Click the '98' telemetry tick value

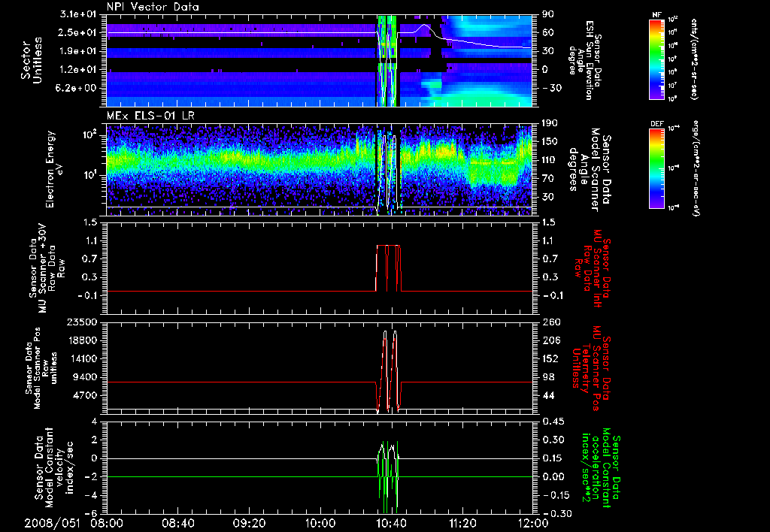pos(547,377)
